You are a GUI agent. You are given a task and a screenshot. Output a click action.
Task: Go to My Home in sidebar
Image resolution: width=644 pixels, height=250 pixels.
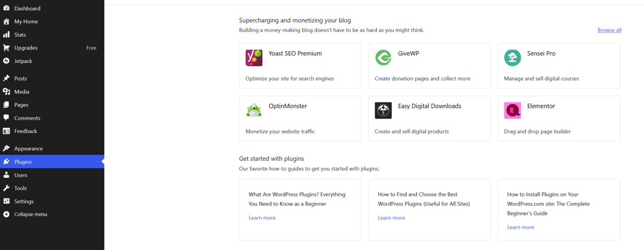[26, 21]
